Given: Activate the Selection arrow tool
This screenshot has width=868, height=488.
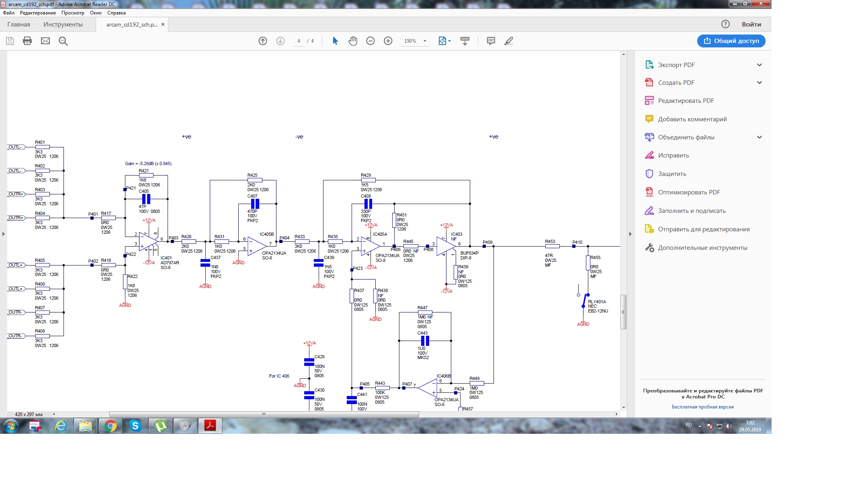Looking at the screenshot, I should (335, 41).
